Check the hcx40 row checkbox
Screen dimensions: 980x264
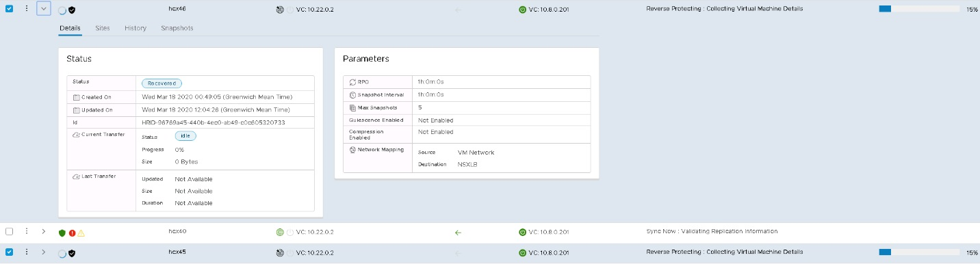[x=10, y=231]
